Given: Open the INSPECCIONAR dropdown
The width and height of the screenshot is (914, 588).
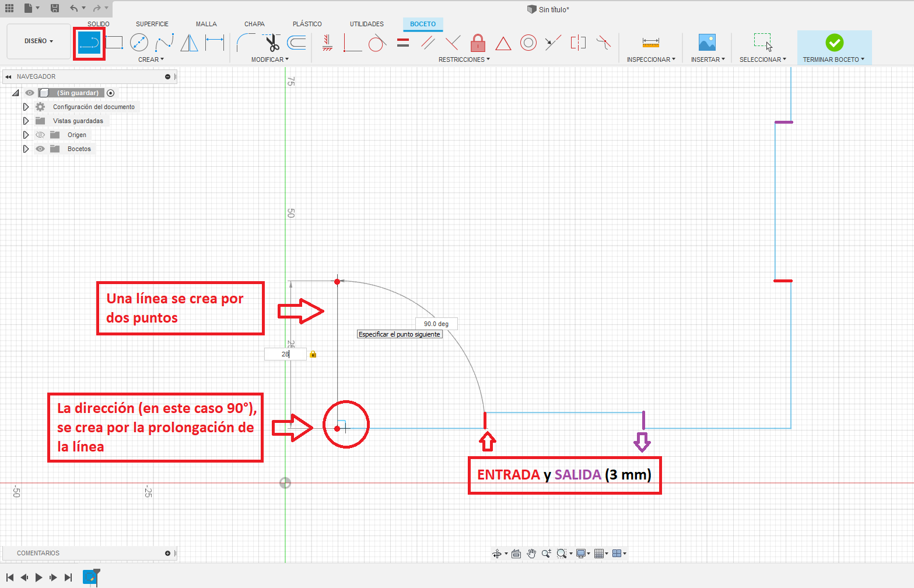Looking at the screenshot, I should [651, 60].
